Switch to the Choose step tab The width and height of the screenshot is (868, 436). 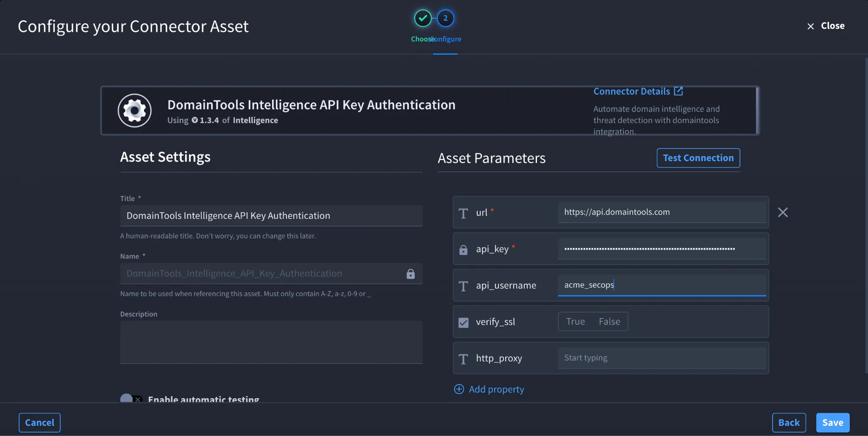click(x=422, y=39)
